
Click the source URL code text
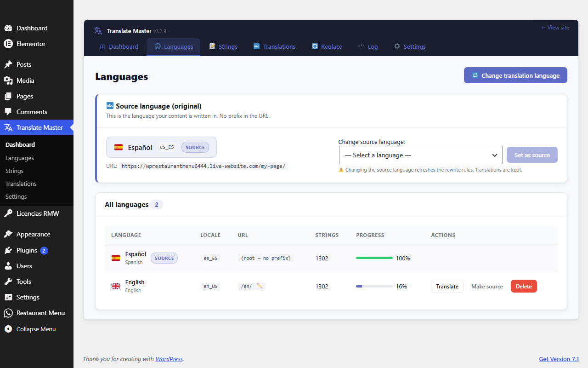point(204,166)
